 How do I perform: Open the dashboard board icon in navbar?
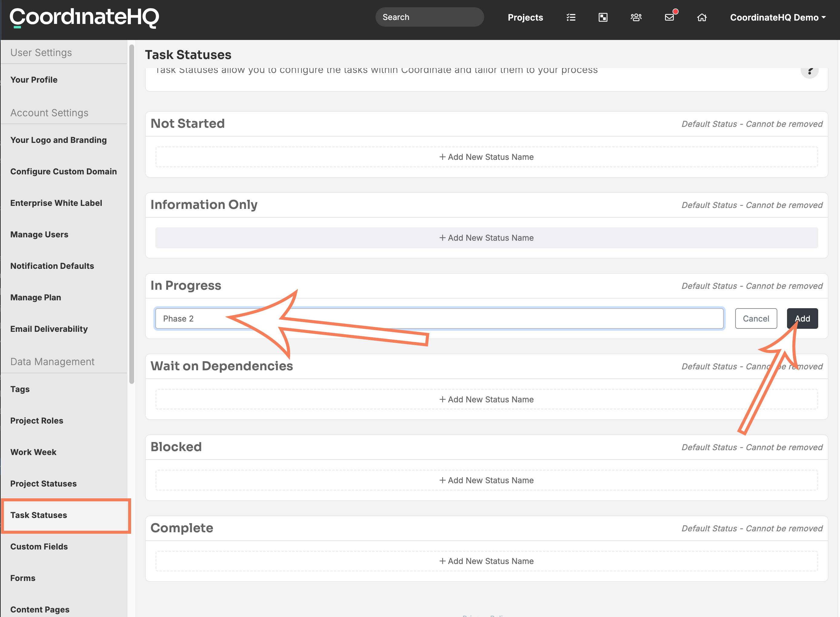point(603,18)
